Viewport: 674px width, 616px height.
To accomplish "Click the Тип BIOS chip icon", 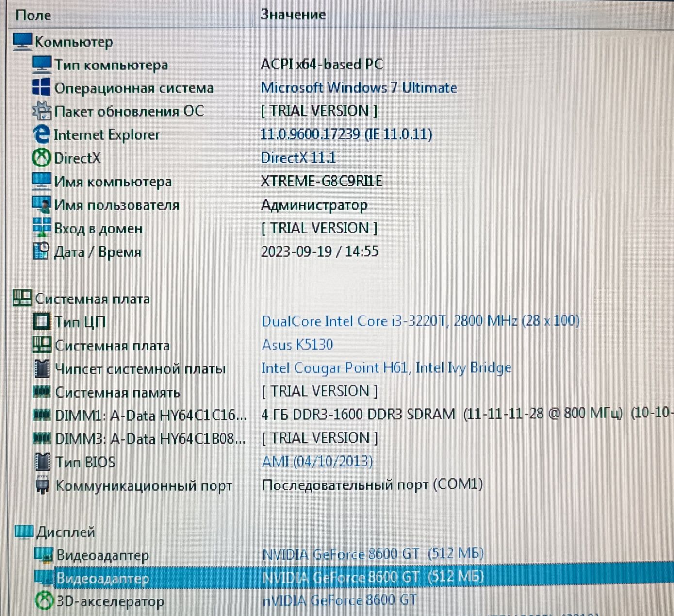I will tap(43, 462).
